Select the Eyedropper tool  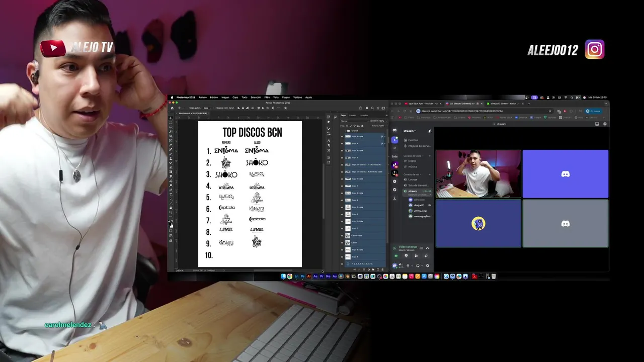(171, 144)
